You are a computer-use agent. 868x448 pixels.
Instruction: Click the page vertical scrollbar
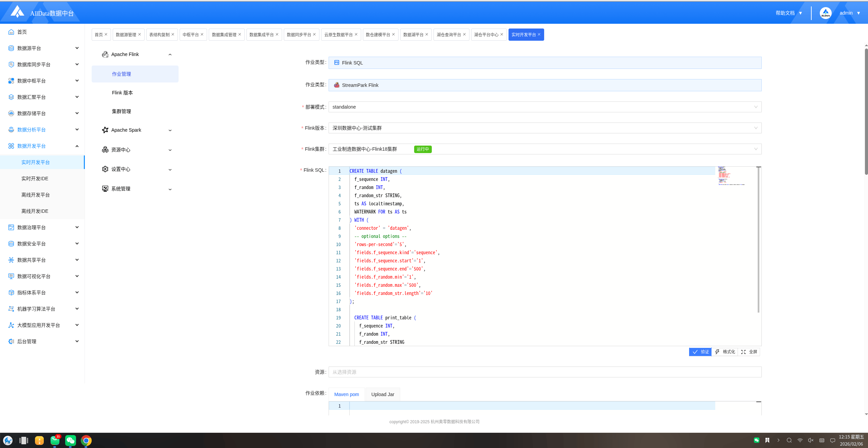coord(866,112)
